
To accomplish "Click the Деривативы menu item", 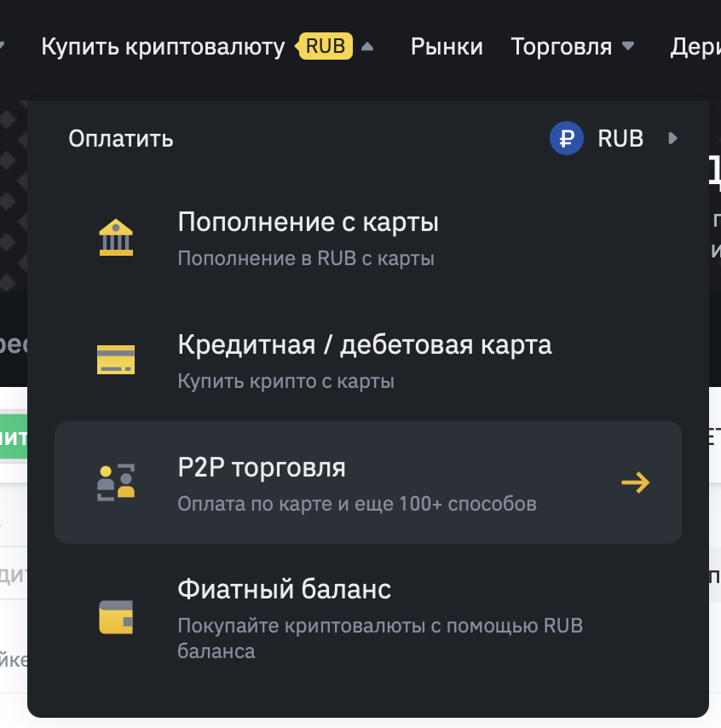I will [x=699, y=47].
